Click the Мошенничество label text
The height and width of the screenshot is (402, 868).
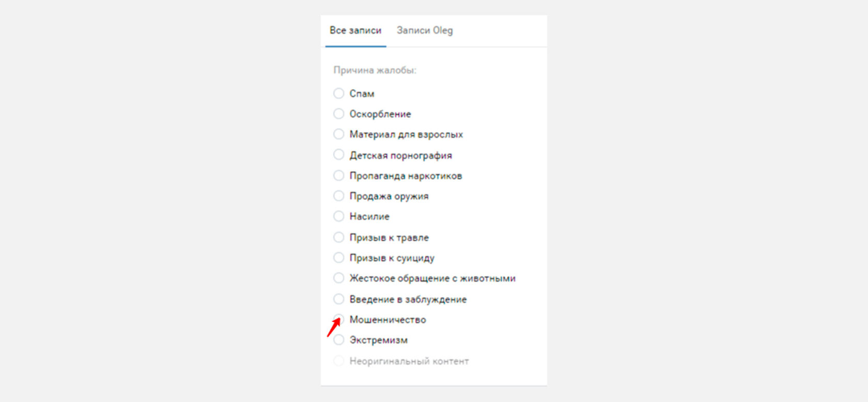(x=388, y=320)
